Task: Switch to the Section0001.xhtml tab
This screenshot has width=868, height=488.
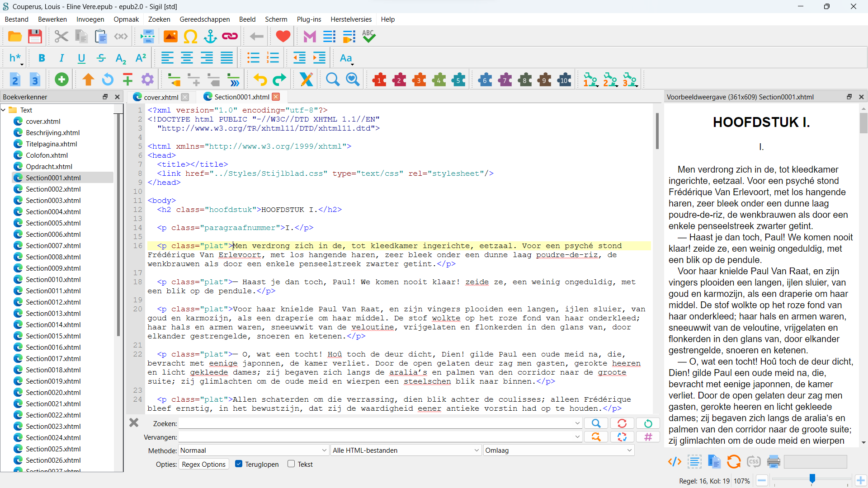Action: click(241, 97)
